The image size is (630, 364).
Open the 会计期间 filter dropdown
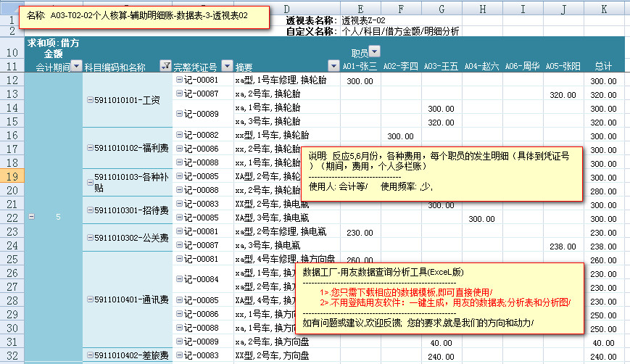coord(76,66)
